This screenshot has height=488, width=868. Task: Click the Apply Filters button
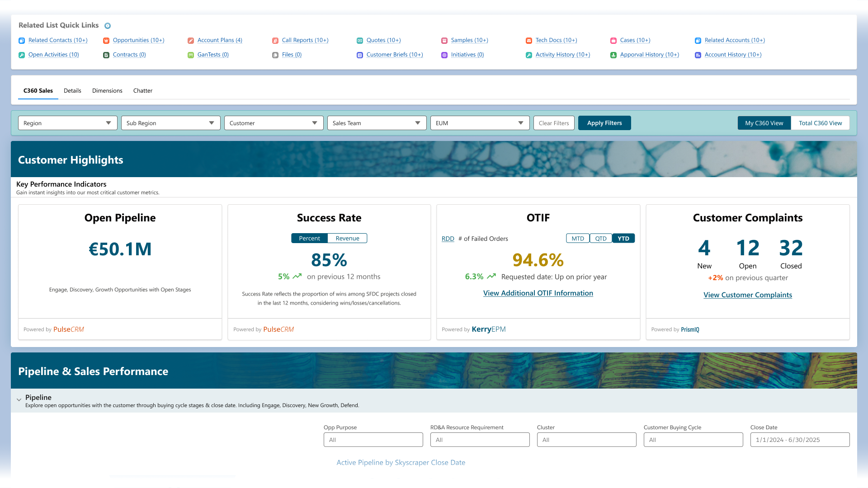click(x=604, y=123)
